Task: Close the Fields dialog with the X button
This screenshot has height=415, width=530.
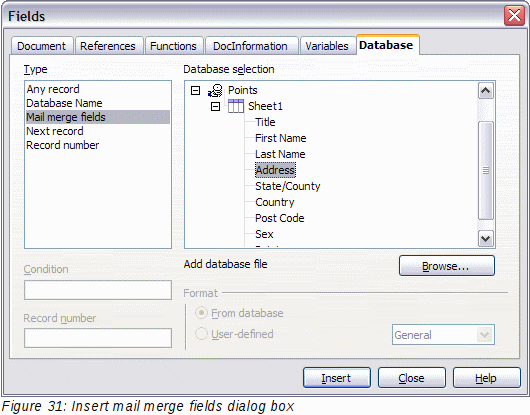Action: coord(514,16)
